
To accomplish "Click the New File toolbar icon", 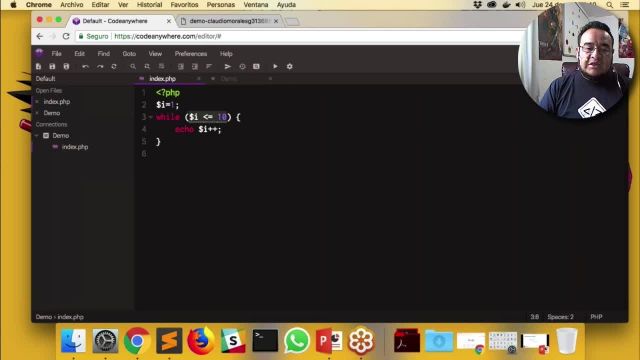I will pos(38,67).
